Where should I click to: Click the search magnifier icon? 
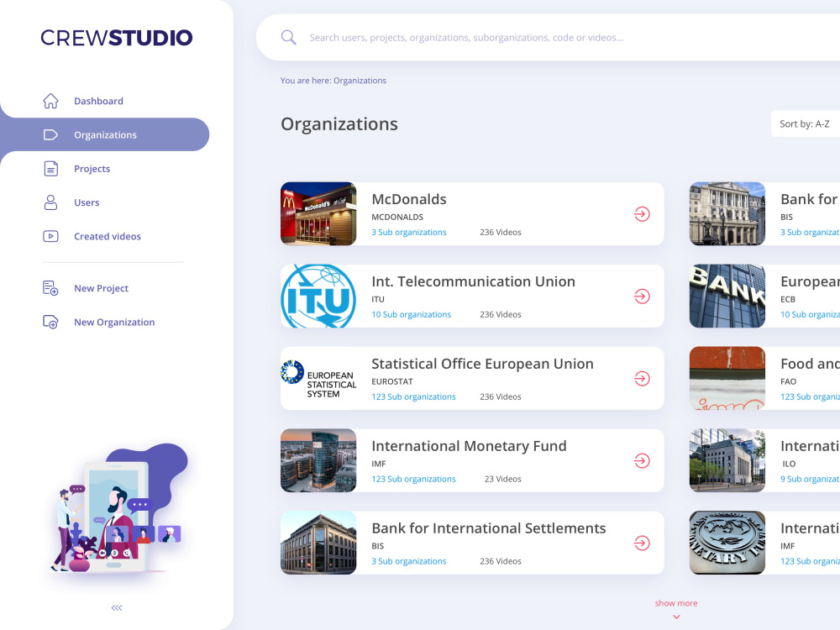pyautogui.click(x=288, y=38)
